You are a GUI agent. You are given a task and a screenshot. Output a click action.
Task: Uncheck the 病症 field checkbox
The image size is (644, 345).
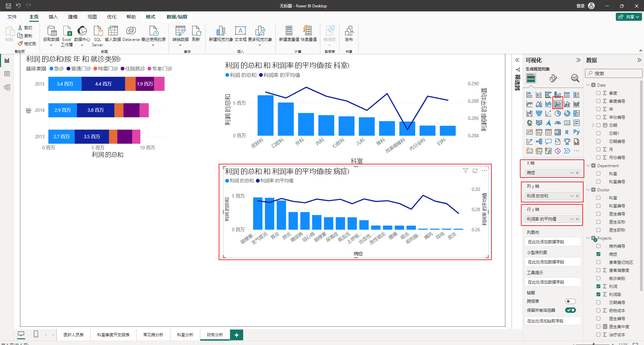tap(598, 254)
